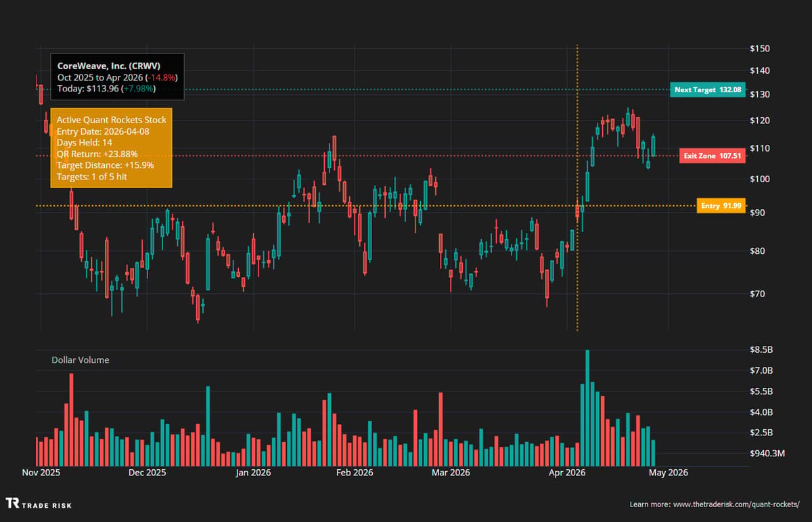The image size is (812, 522).
Task: Click the Entry 91.99 label
Action: pos(721,206)
